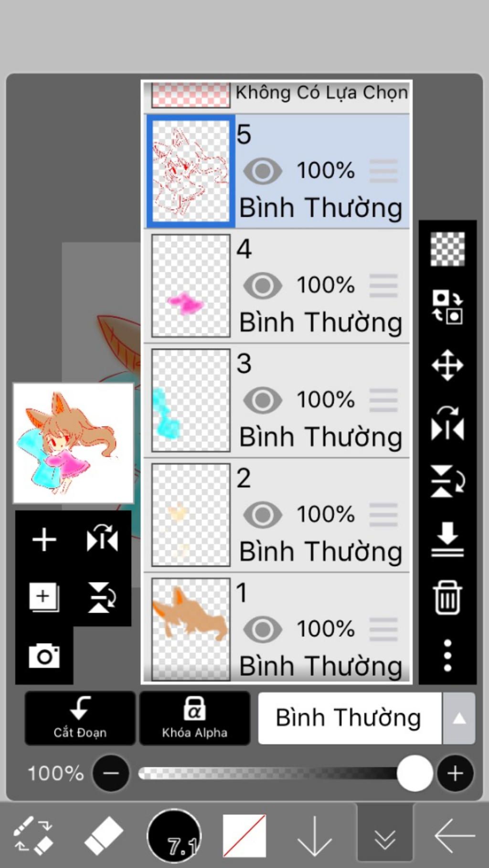Select layer 4 row in the list
The height and width of the screenshot is (868, 489).
pos(276,286)
